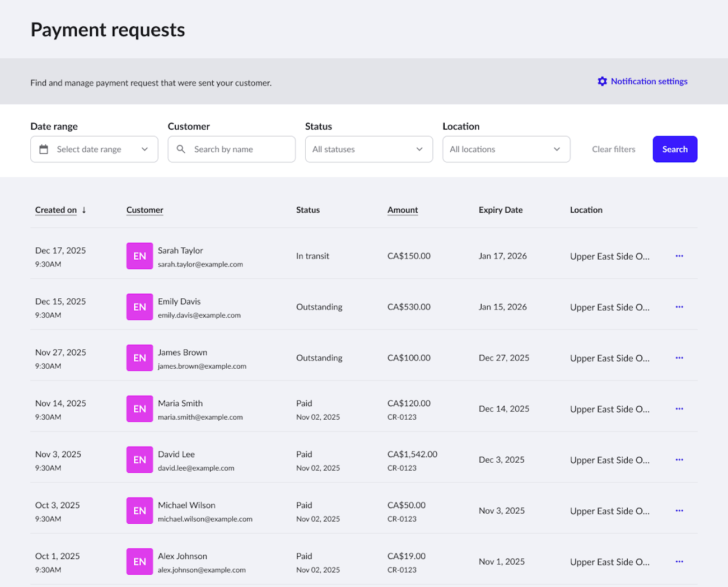Click the Oct 1, 2025 created date
The height and width of the screenshot is (587, 728).
58,556
